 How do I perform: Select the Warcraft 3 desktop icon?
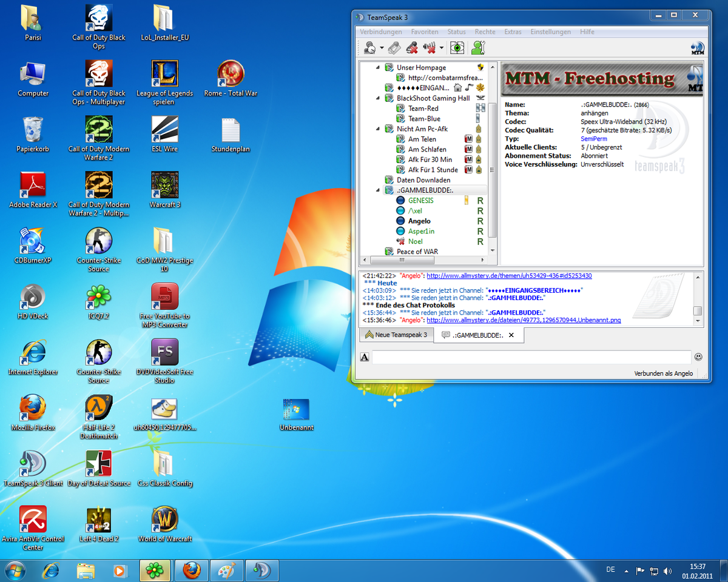point(164,190)
